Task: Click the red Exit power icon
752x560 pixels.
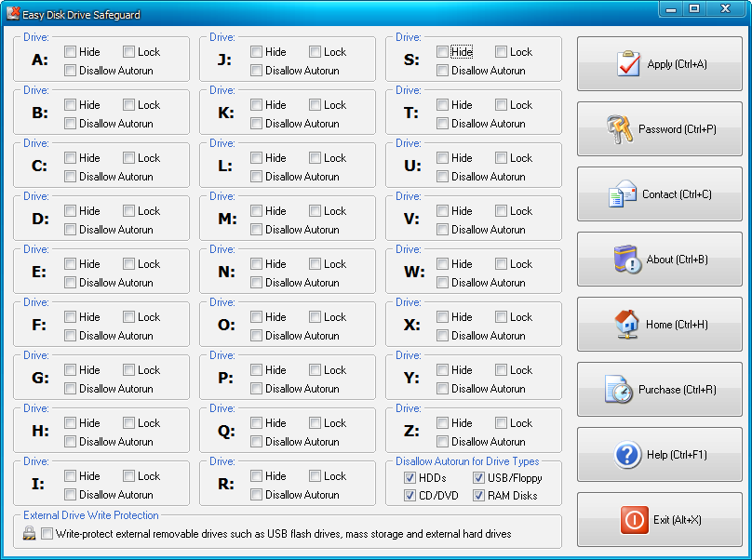Action: pyautogui.click(x=634, y=520)
